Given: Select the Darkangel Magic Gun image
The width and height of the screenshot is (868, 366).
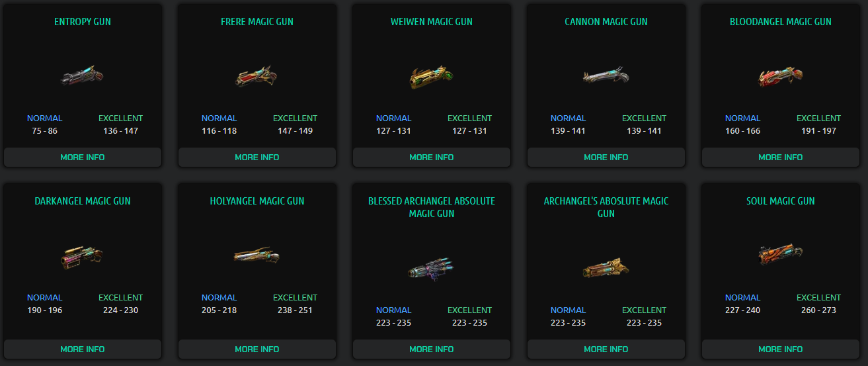Looking at the screenshot, I should click(x=83, y=255).
